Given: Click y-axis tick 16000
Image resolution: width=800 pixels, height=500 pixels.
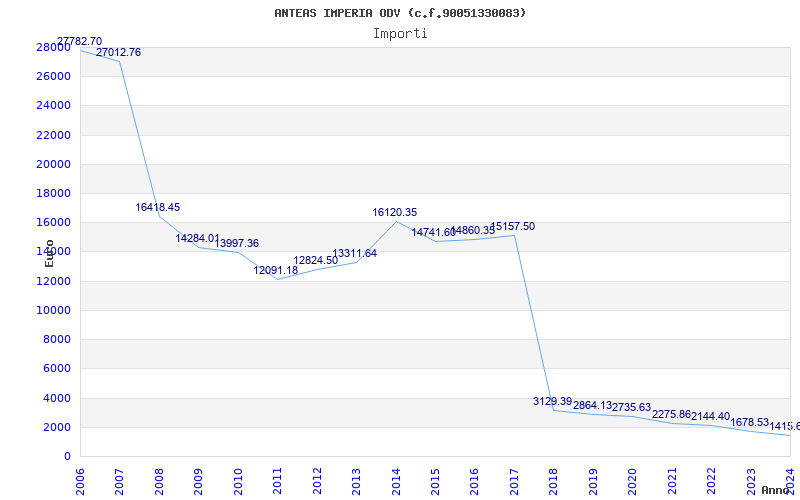Looking at the screenshot, I should click(x=54, y=222).
